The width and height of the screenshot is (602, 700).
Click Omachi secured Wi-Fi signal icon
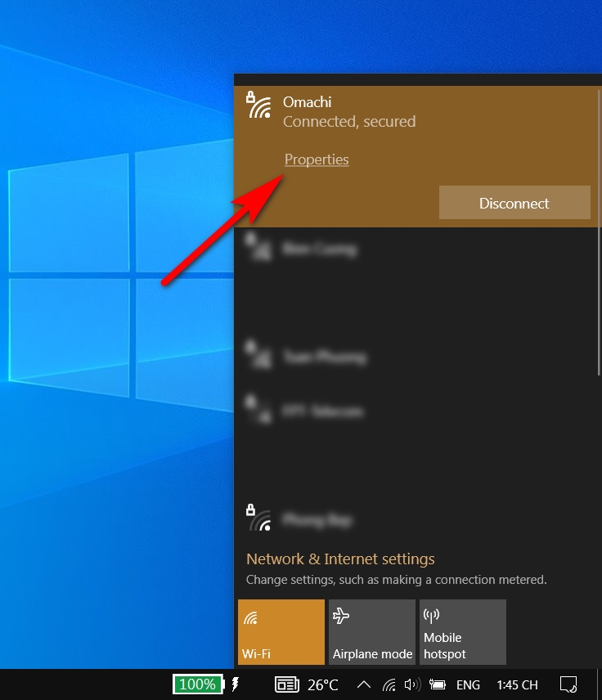(258, 105)
